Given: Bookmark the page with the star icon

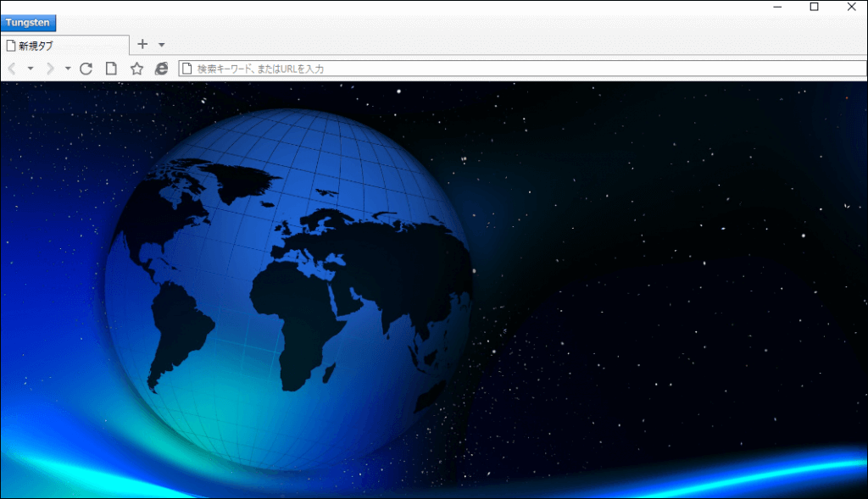Looking at the screenshot, I should click(136, 69).
